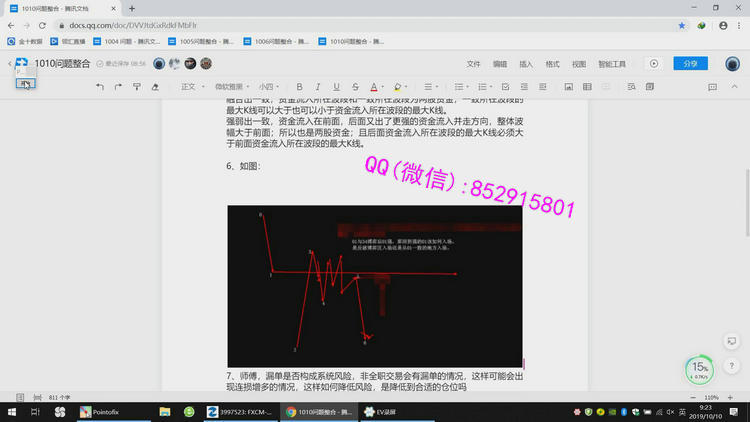Open the 正文 paragraph style dropdown
Image resolution: width=750 pixels, height=422 pixels.
coord(191,87)
